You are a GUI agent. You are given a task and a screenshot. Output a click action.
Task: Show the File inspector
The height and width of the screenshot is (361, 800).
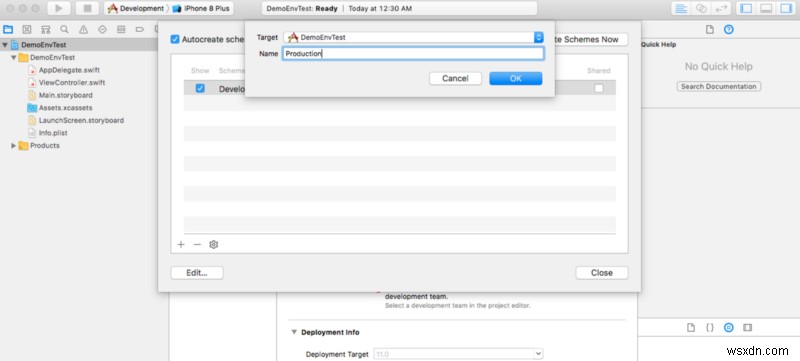pos(710,30)
